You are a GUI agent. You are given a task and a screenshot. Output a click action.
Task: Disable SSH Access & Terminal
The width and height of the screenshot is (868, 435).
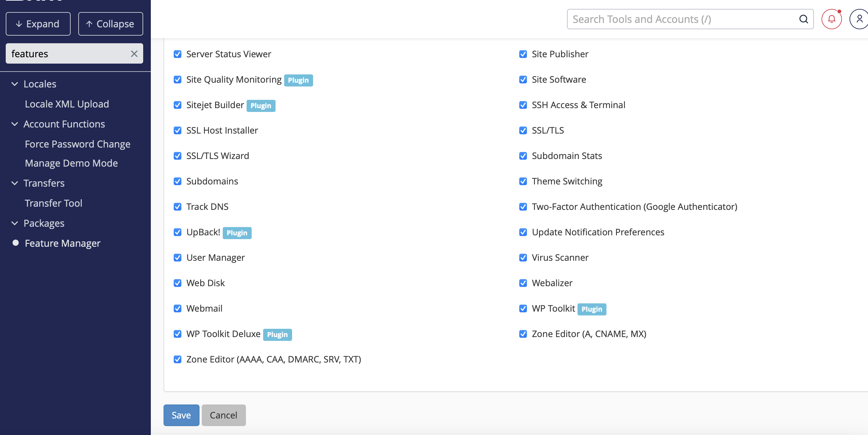[523, 105]
